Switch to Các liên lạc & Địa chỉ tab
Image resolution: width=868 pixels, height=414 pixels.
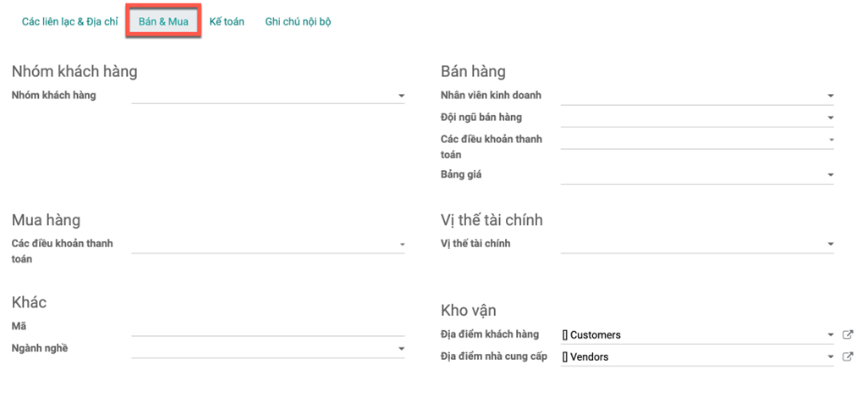[69, 22]
